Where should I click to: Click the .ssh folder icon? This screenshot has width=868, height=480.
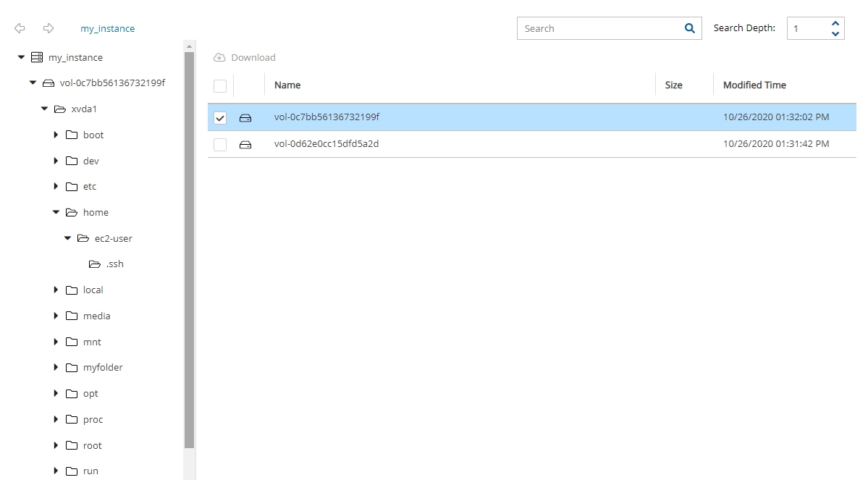click(x=94, y=264)
